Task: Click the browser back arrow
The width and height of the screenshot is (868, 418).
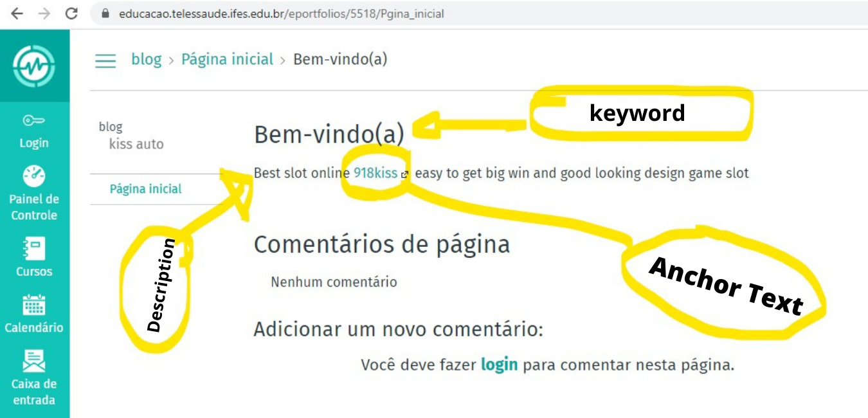Action: pos(17,14)
